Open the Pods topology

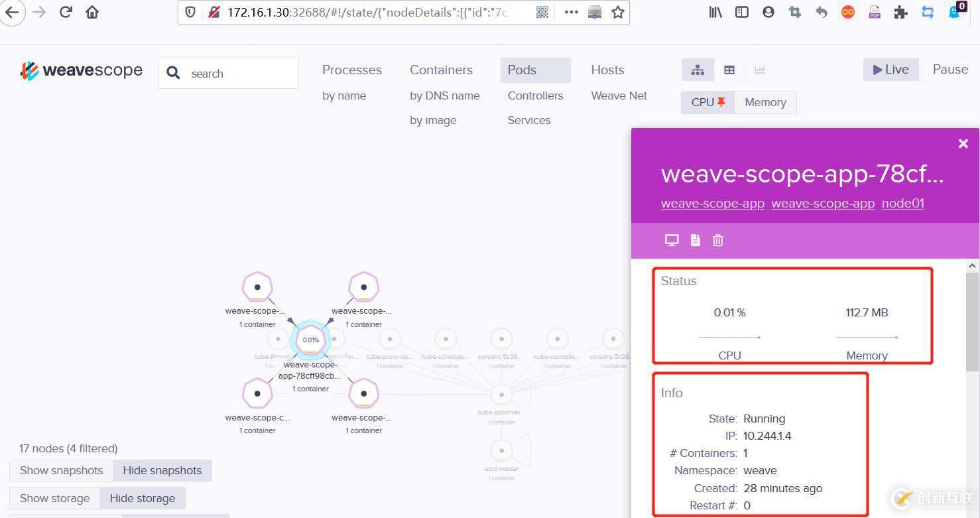[x=535, y=70]
